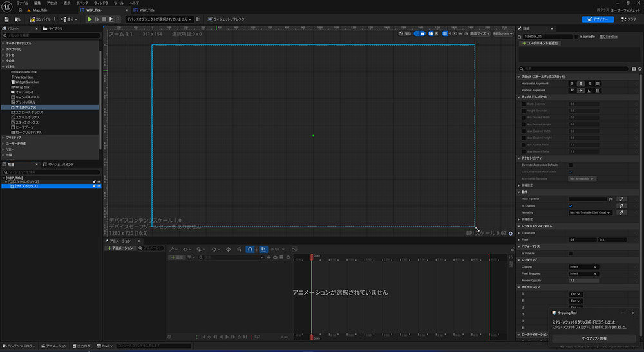Check the Is Volatile checkbox
The width and height of the screenshot is (644, 352).
tap(571, 253)
